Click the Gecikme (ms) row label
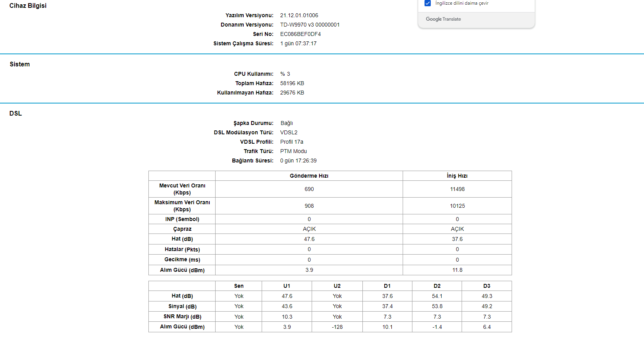 click(x=182, y=259)
